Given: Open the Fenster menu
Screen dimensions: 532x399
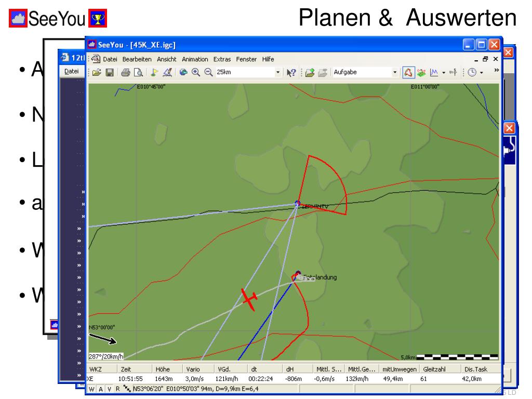Looking at the screenshot, I should [x=246, y=59].
